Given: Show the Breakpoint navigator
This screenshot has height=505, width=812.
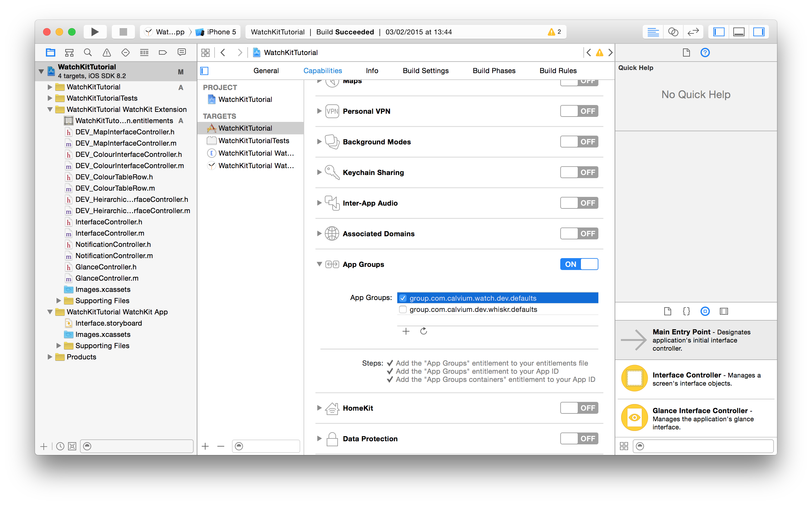Looking at the screenshot, I should [x=162, y=52].
